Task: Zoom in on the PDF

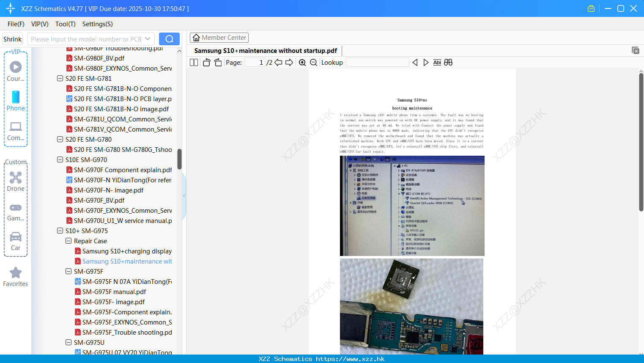Action: [x=302, y=62]
